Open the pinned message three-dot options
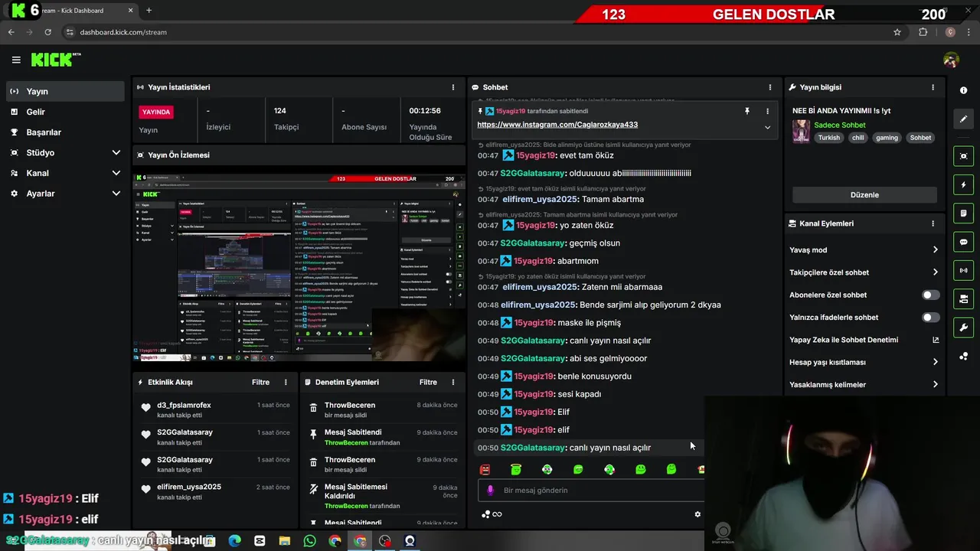Image resolution: width=980 pixels, height=551 pixels. (x=767, y=111)
